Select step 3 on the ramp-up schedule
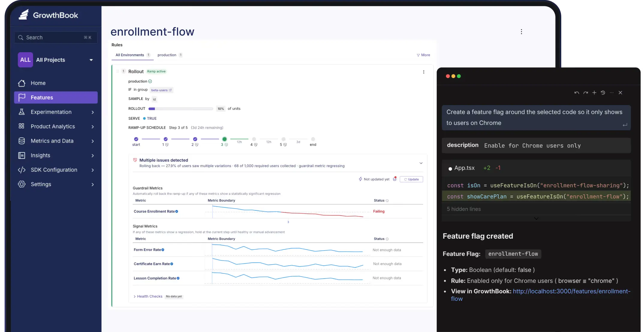The height and width of the screenshot is (332, 644). 224,139
